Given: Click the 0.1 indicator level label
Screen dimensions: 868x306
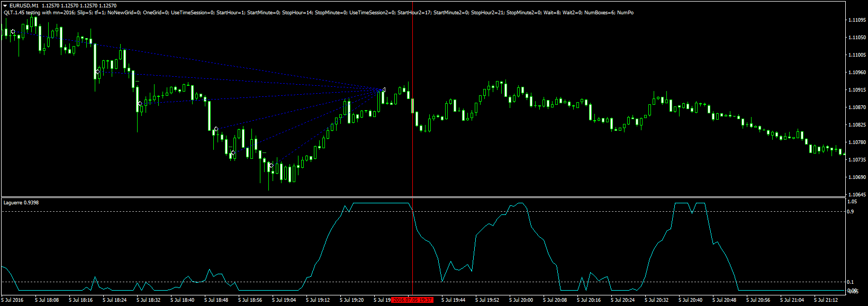Looking at the screenshot, I should coord(851,282).
